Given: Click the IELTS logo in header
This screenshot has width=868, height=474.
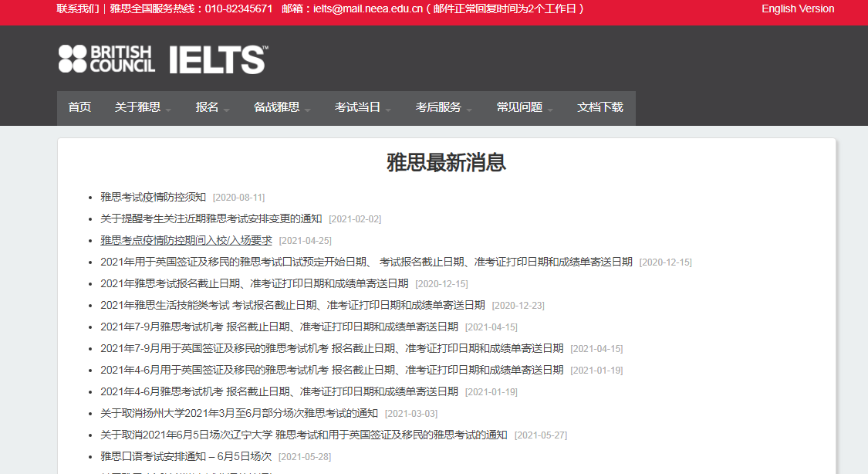Looking at the screenshot, I should pos(218,59).
